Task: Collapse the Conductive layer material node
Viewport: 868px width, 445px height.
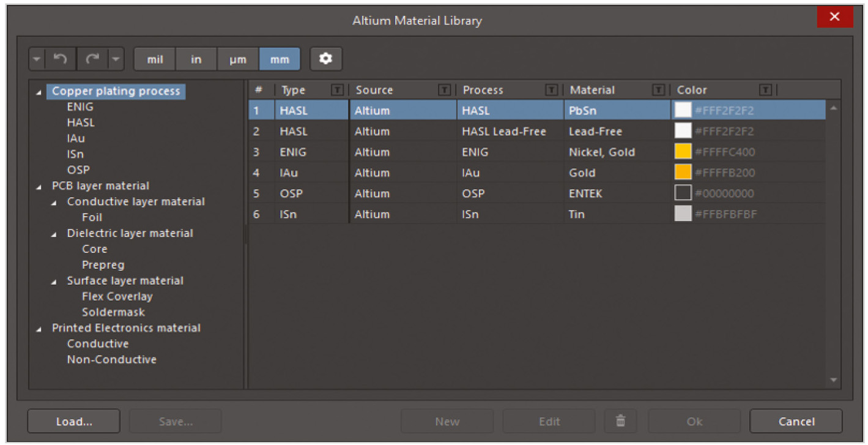Action: coord(54,203)
